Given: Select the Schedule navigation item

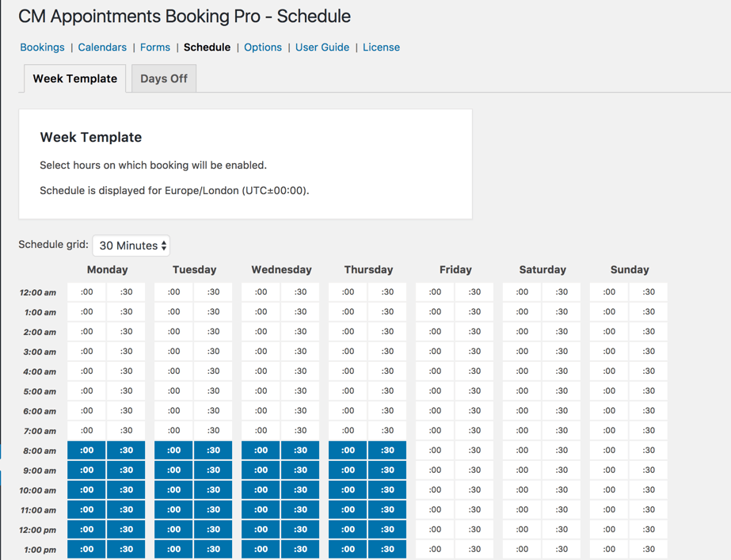Looking at the screenshot, I should [207, 48].
